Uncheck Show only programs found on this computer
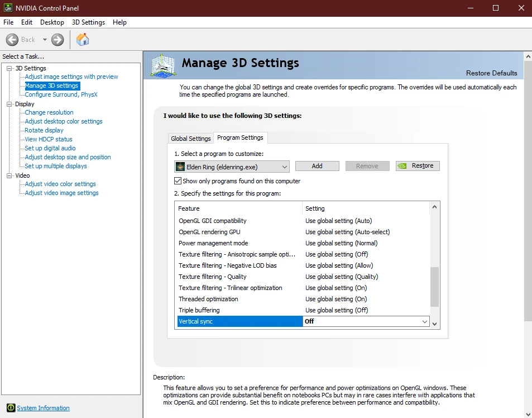 [x=178, y=181]
